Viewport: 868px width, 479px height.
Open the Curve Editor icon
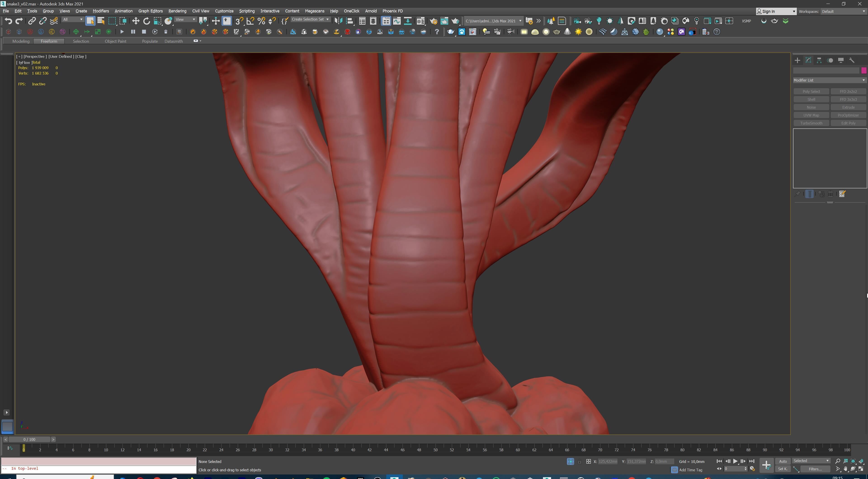point(397,21)
